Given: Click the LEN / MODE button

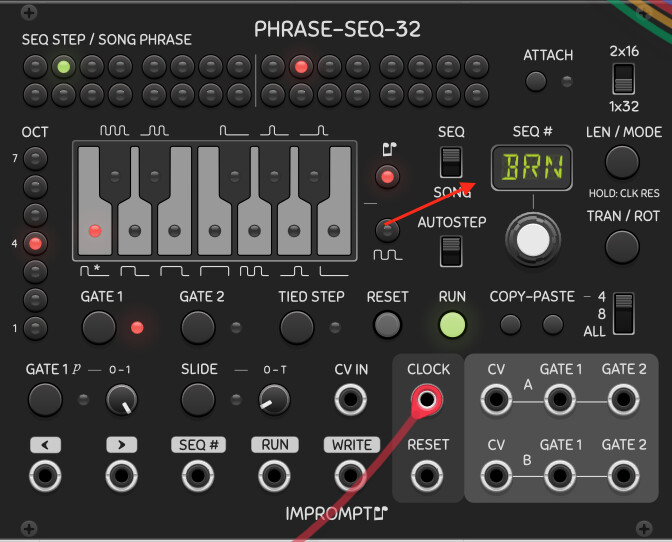Looking at the screenshot, I should pos(622,161).
